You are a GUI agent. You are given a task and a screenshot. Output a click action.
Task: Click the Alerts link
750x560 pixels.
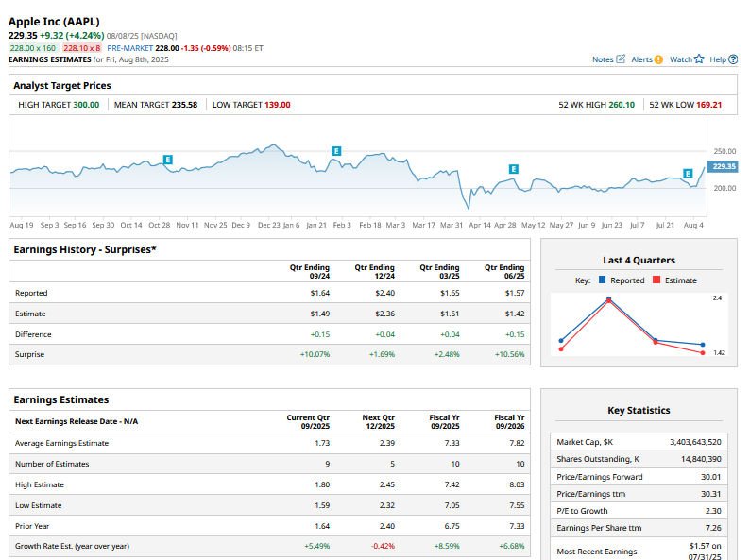641,59
